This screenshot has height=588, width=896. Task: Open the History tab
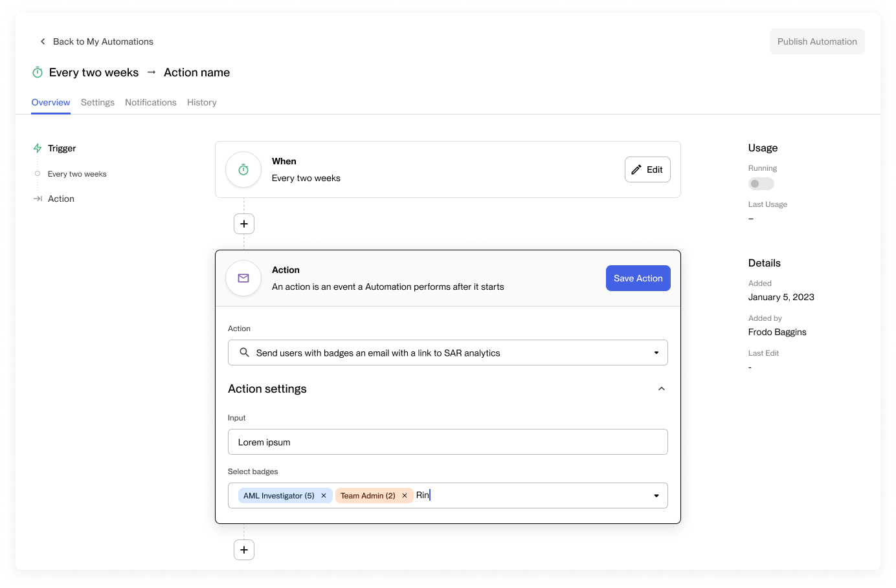(x=202, y=102)
